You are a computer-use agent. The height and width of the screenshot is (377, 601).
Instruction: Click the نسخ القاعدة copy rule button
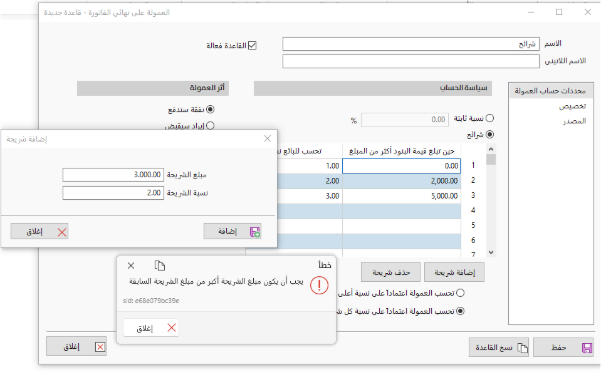(499, 347)
